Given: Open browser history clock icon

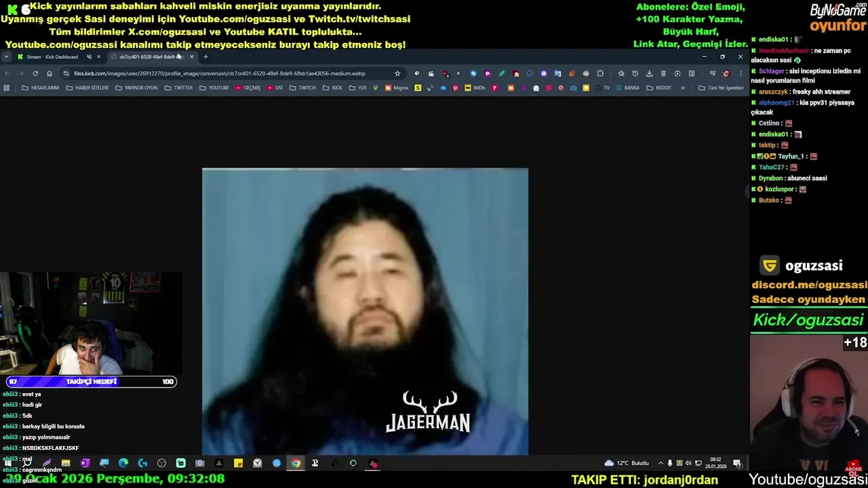Looking at the screenshot, I should tap(635, 73).
